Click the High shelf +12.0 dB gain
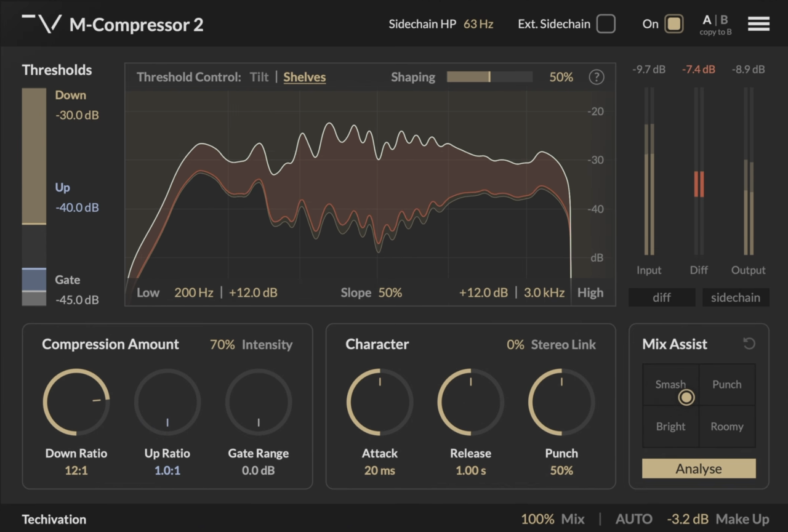Image resolution: width=788 pixels, height=532 pixels. coord(484,292)
